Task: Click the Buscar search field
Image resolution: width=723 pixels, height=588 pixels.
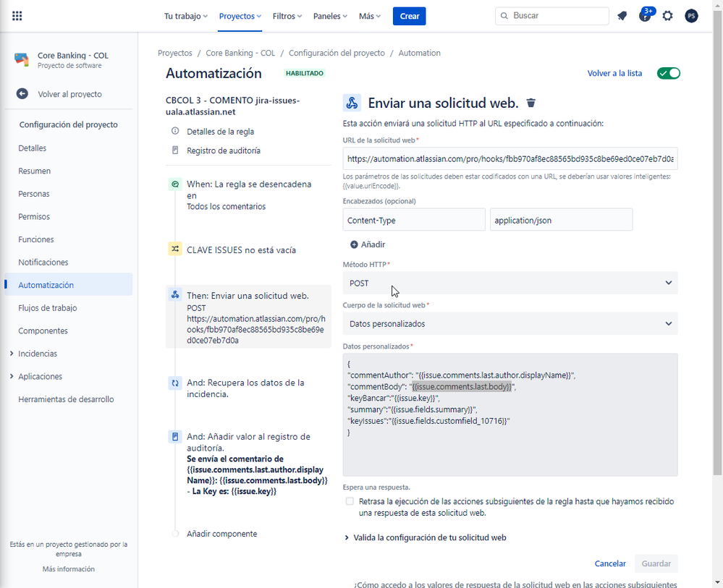Action: 552,16
